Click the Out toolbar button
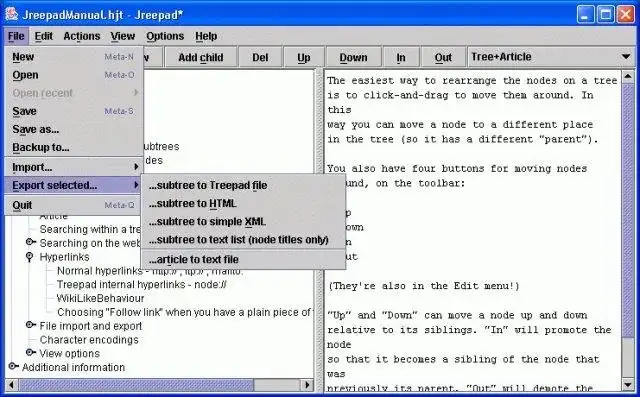 coord(443,58)
